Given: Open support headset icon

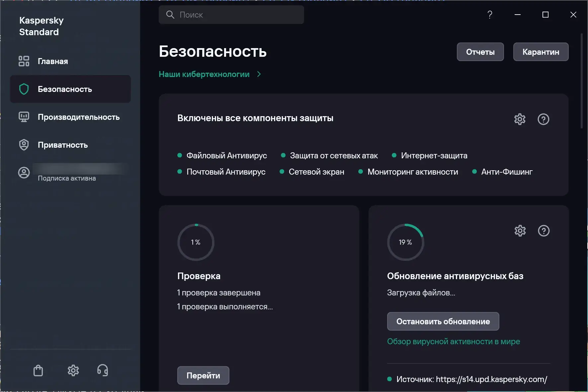Looking at the screenshot, I should [x=102, y=370].
